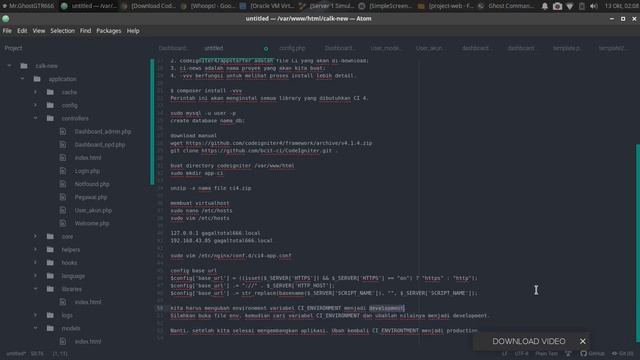Click the Atom logo in title bar
This screenshot has width=640, height=360.
click(x=6, y=19)
